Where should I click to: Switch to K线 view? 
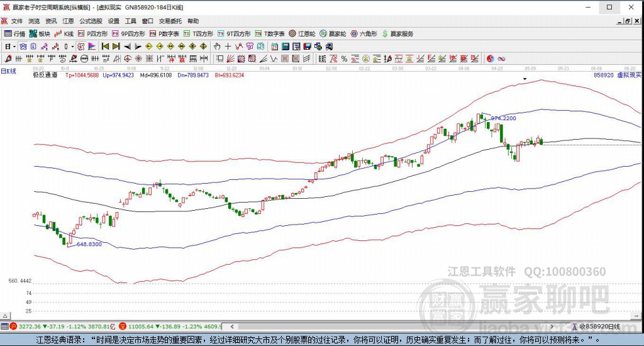pos(64,34)
